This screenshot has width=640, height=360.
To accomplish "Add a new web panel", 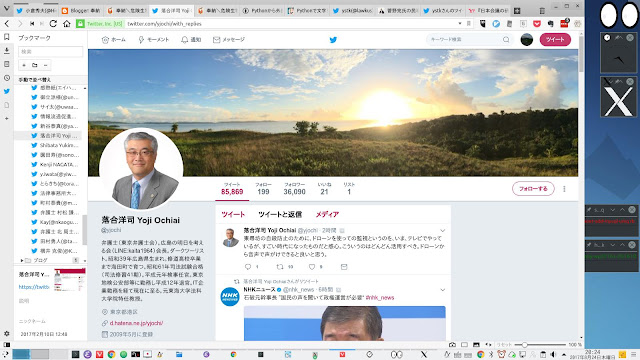I will [x=7, y=118].
